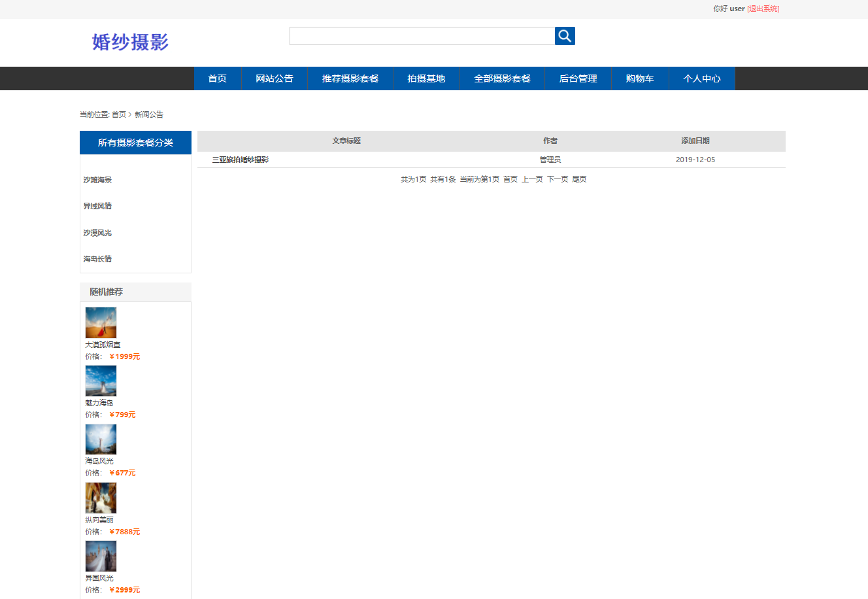Open 推荐摄影套餐 menu item

coord(350,78)
